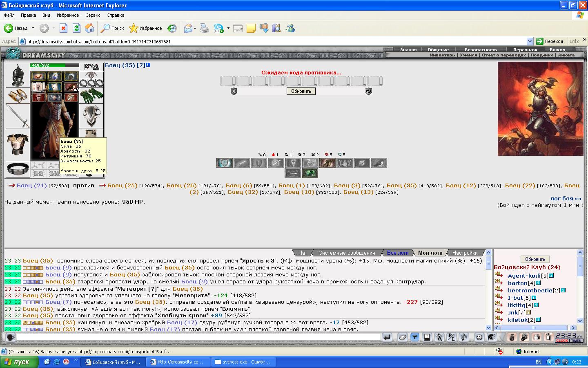
Task: Open the Сервис menu
Action: click(93, 15)
